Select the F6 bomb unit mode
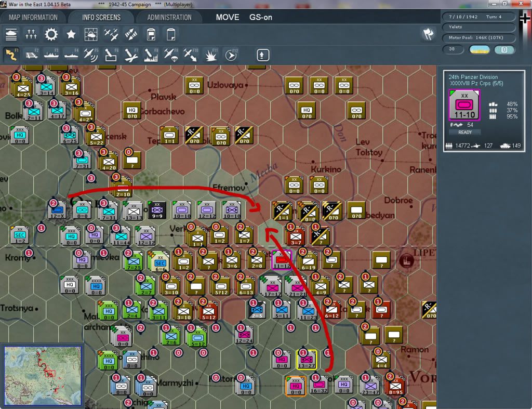The image size is (532, 409). [x=111, y=55]
